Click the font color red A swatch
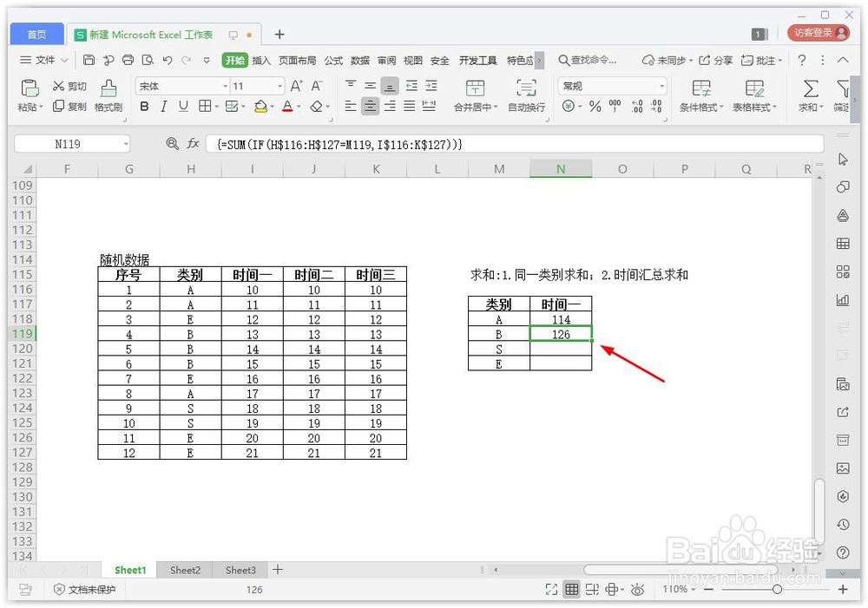This screenshot has height=608, width=868. [287, 106]
